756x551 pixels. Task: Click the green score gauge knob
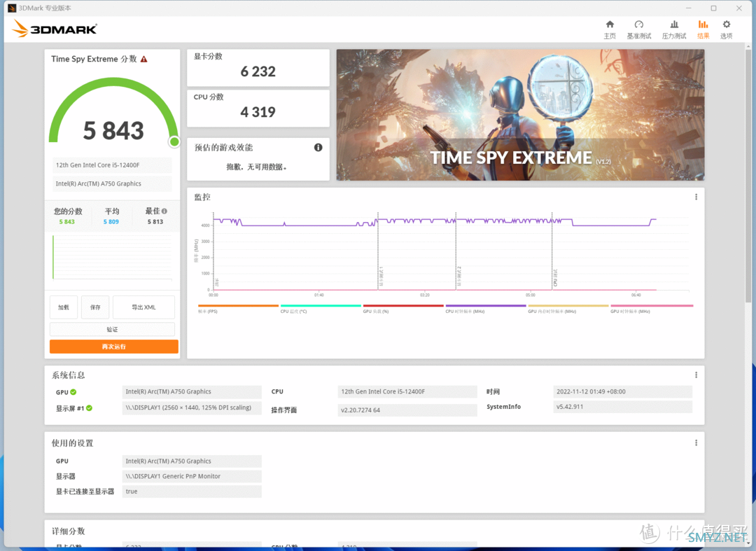coord(174,141)
